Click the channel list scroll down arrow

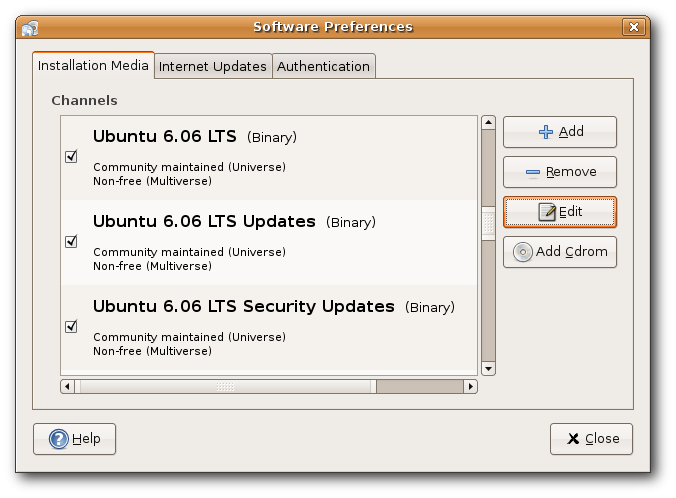[x=488, y=369]
